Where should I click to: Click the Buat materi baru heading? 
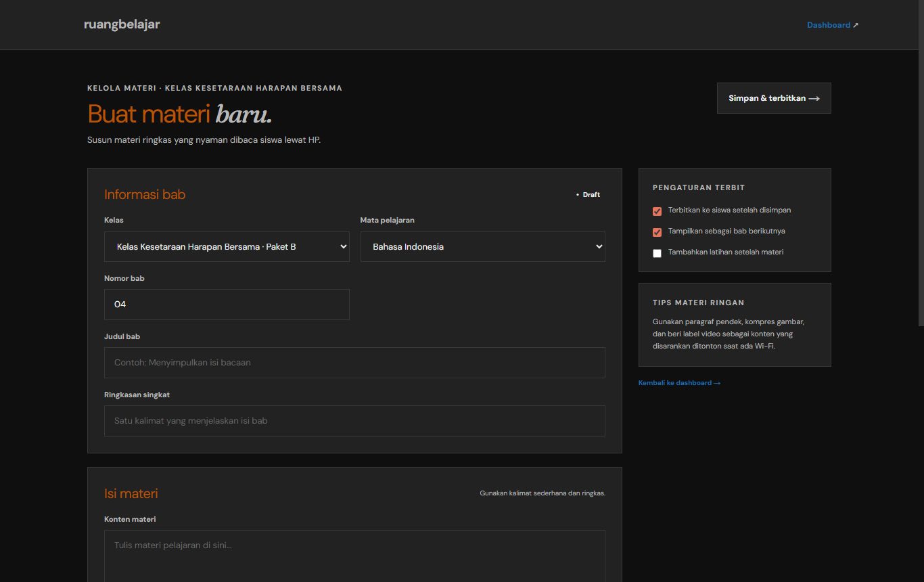click(180, 114)
